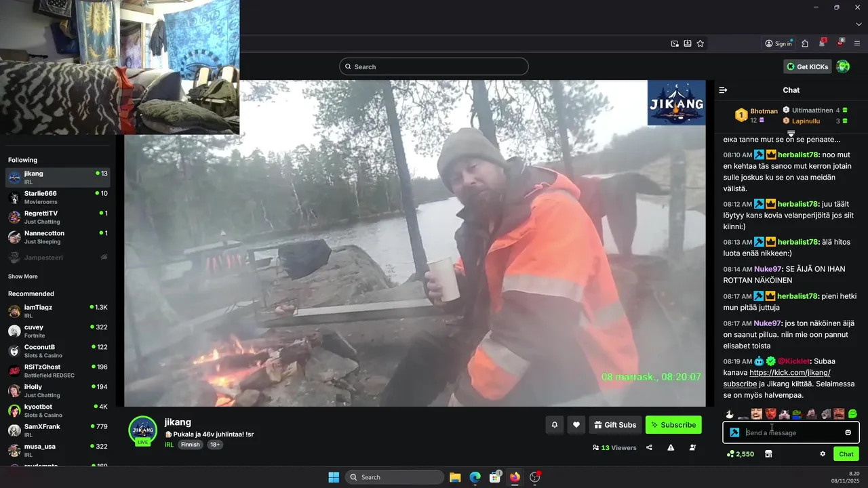
Task: Open the browser hamburger menu
Action: (x=857, y=43)
